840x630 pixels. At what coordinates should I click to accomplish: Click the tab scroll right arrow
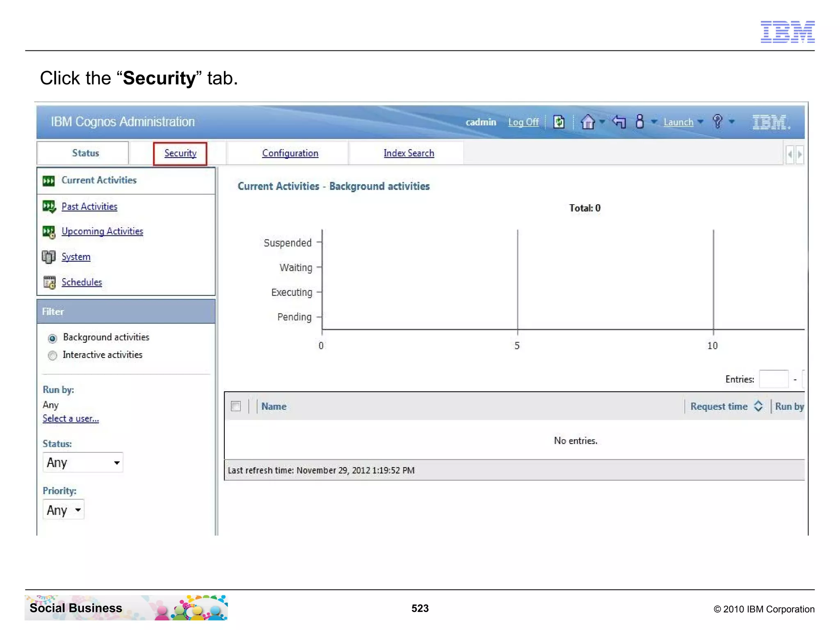(799, 155)
